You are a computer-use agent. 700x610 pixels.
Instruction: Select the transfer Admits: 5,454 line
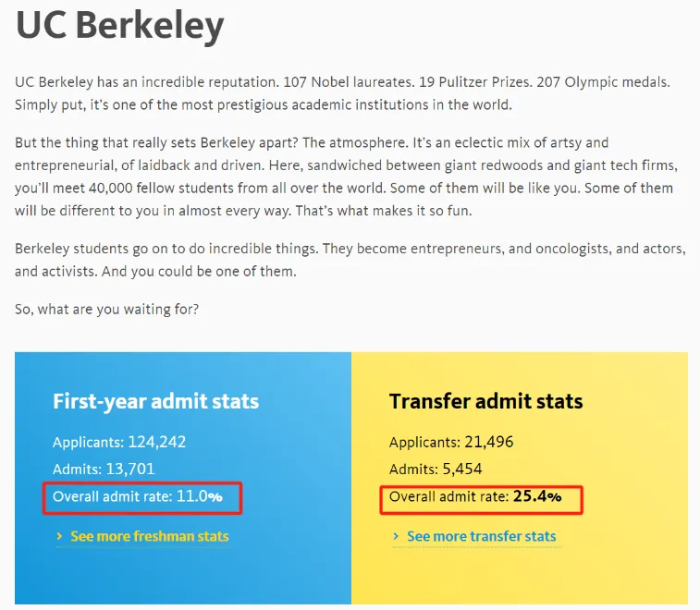coord(436,469)
